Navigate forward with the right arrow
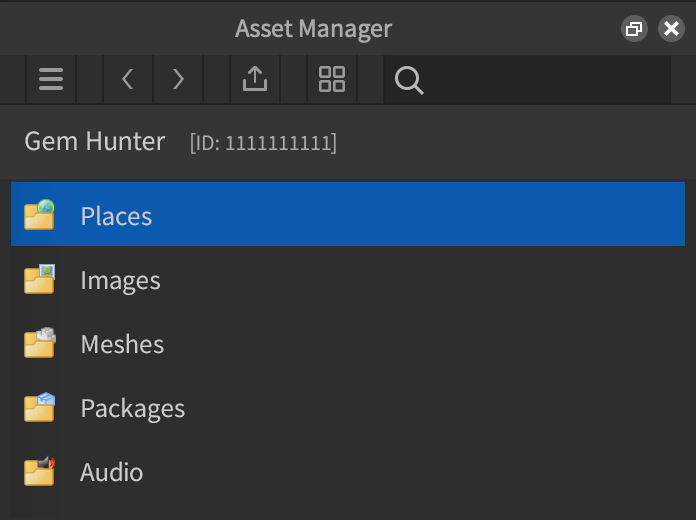 [x=178, y=80]
